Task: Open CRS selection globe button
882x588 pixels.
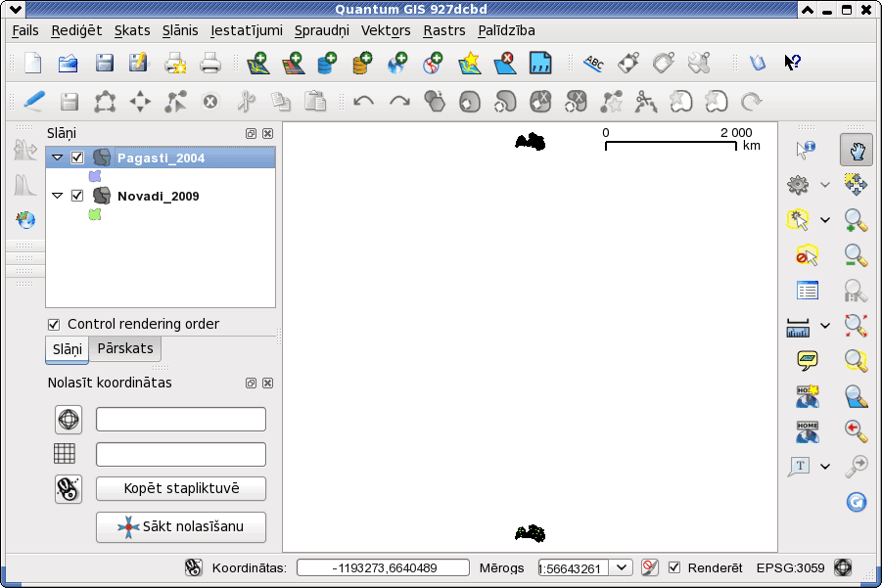Action: click(x=69, y=420)
